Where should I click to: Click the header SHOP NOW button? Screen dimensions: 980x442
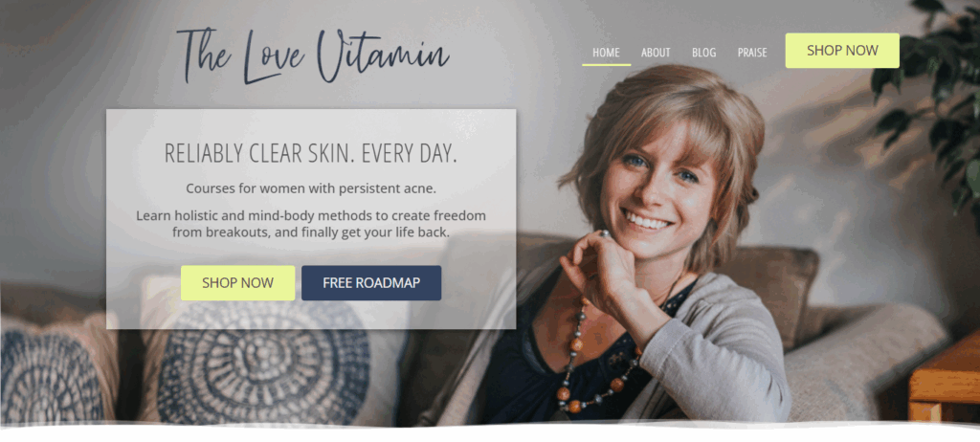tap(842, 51)
